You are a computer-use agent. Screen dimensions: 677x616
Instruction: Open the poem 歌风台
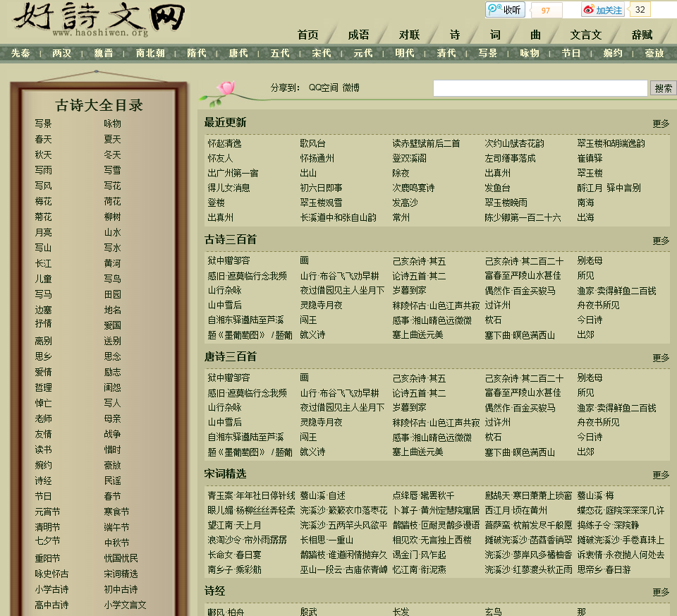(x=312, y=143)
